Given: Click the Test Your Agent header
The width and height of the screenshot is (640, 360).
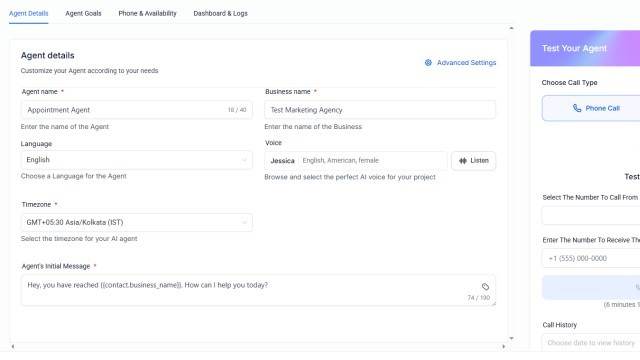Looking at the screenshot, I should pos(574,48).
